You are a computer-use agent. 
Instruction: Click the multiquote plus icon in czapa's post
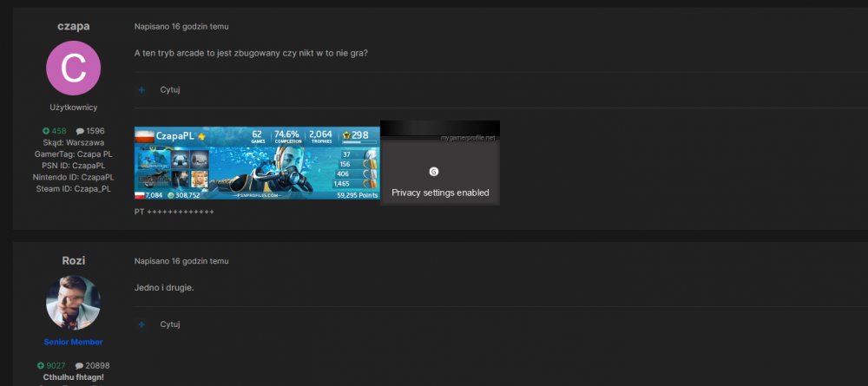click(x=141, y=89)
